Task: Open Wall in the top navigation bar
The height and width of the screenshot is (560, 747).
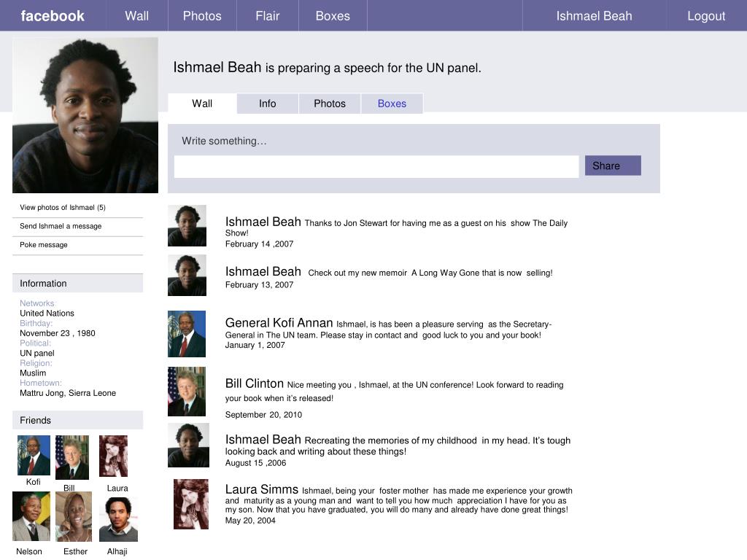Action: (x=136, y=16)
